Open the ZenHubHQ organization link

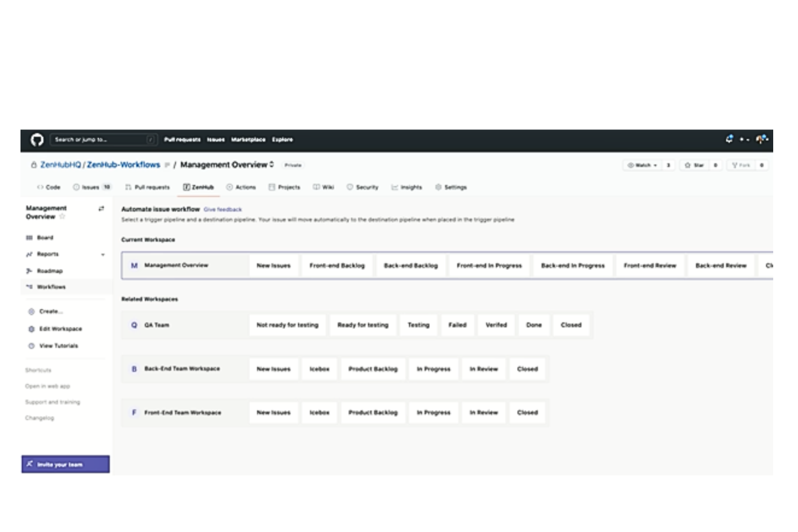(60, 165)
